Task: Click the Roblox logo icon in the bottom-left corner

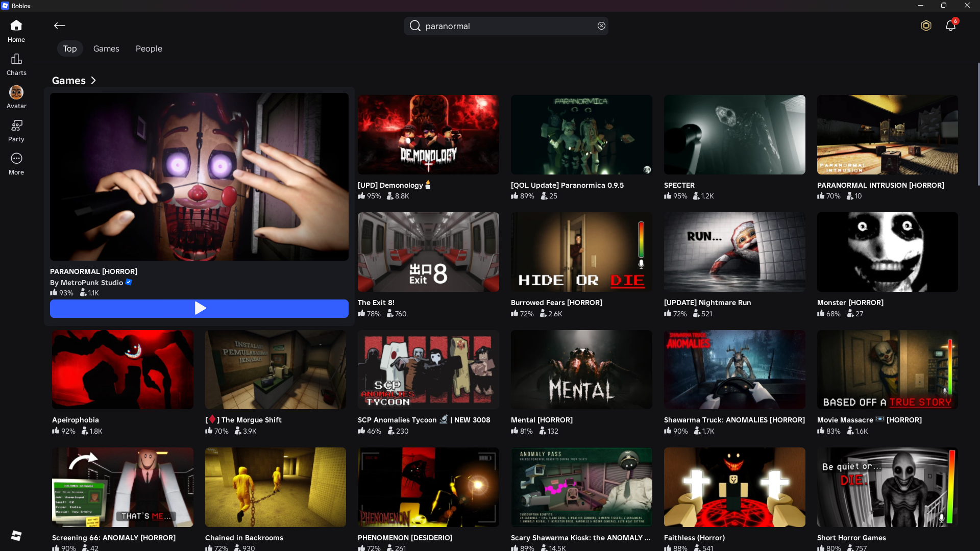Action: click(16, 535)
